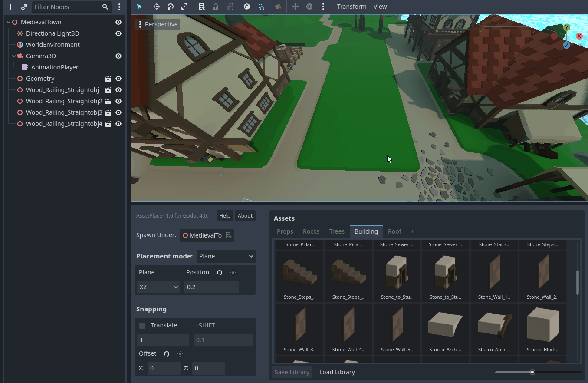588x383 pixels.
Task: Click the camera override icon in toolbar
Action: coord(278,7)
